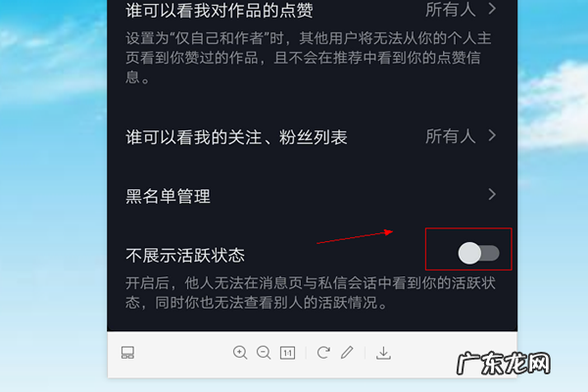Click chevron in 关注、粉丝列表 row
Image resolution: width=588 pixels, height=392 pixels.
(492, 135)
